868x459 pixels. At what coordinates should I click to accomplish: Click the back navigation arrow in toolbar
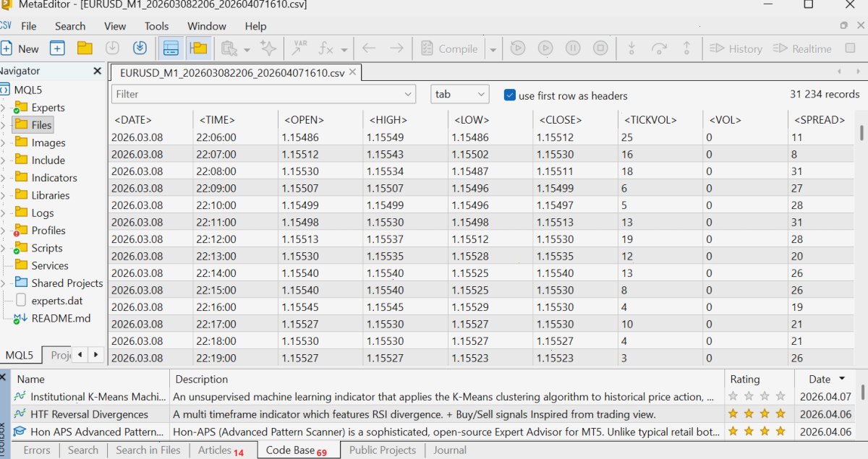369,48
